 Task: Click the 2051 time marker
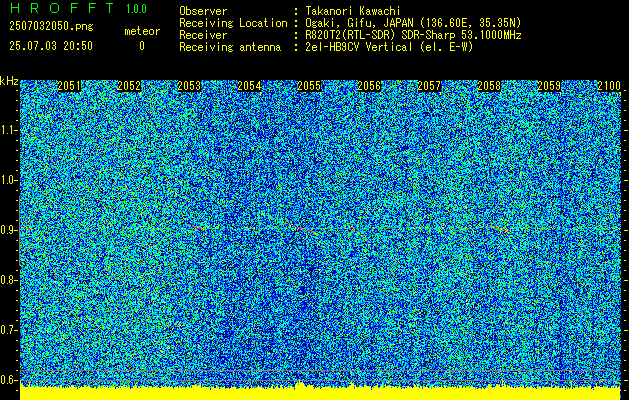(x=69, y=86)
